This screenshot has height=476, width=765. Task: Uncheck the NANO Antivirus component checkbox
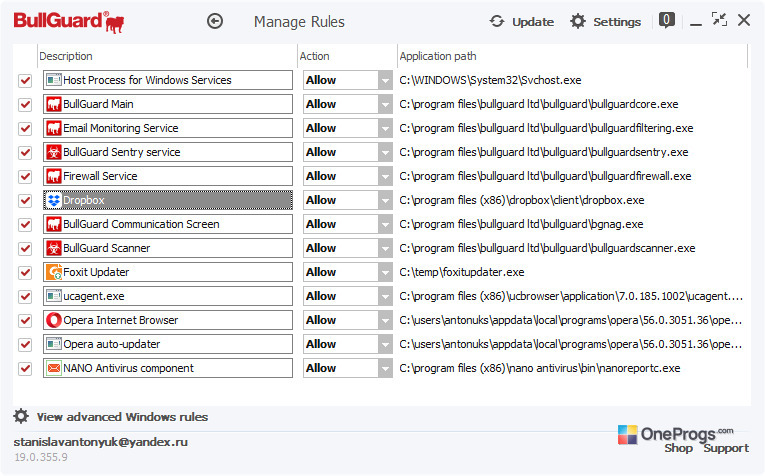click(x=25, y=369)
